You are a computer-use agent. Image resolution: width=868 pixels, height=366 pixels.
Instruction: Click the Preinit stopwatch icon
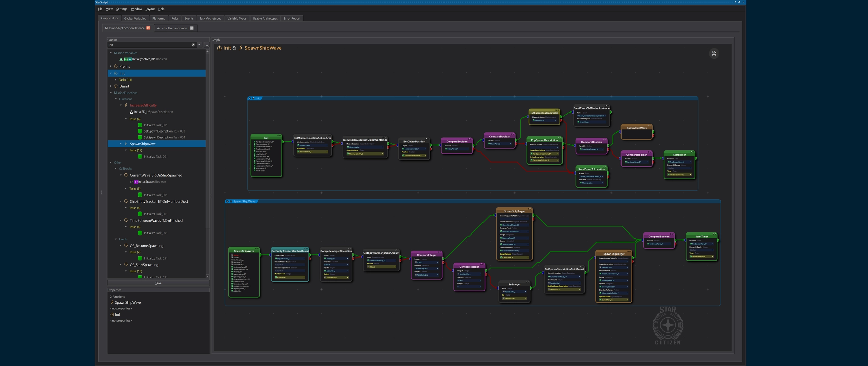tap(116, 66)
